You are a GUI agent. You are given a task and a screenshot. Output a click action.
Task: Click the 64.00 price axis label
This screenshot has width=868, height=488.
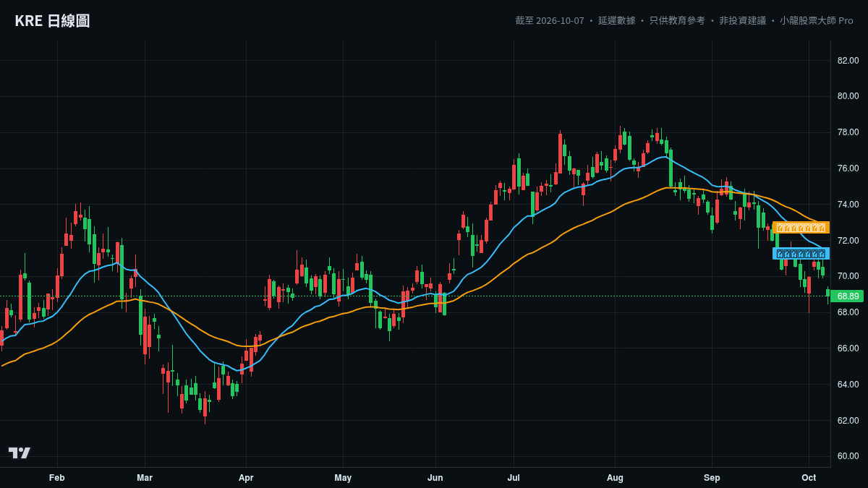(x=848, y=385)
